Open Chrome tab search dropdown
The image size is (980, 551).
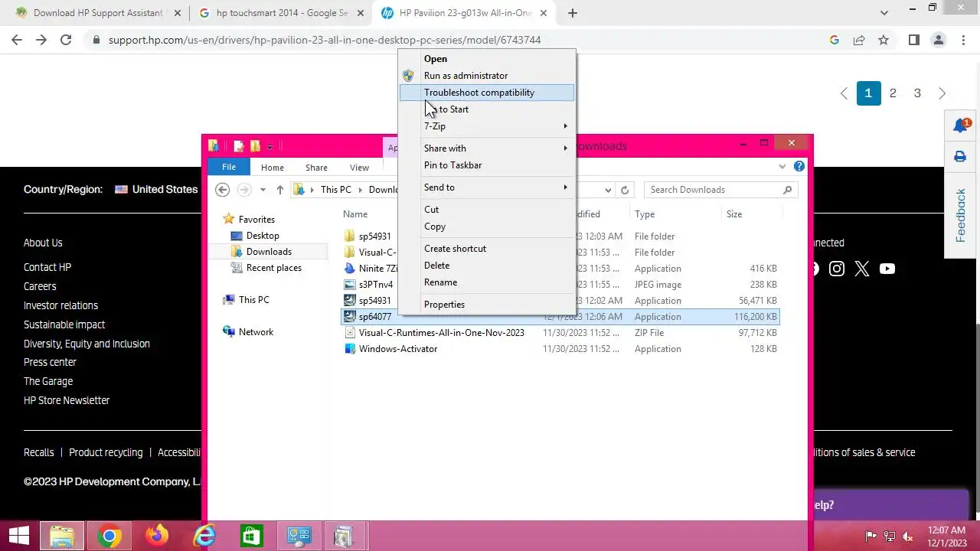(x=884, y=13)
